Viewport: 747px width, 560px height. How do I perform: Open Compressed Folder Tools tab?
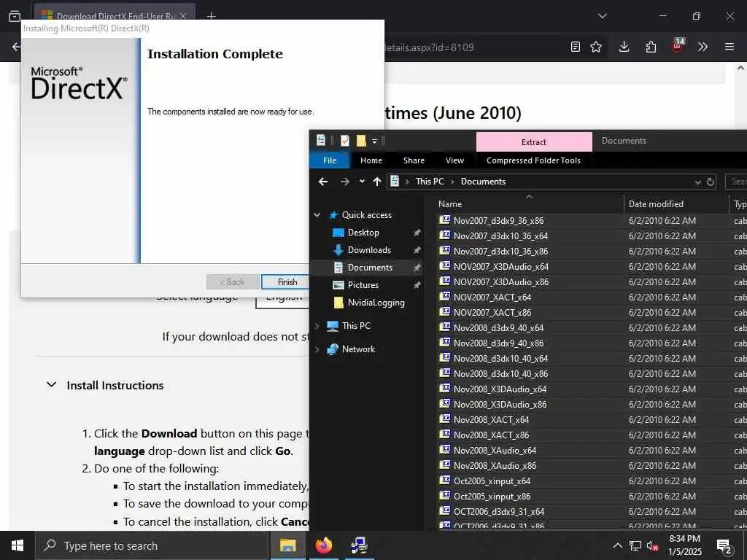point(533,160)
